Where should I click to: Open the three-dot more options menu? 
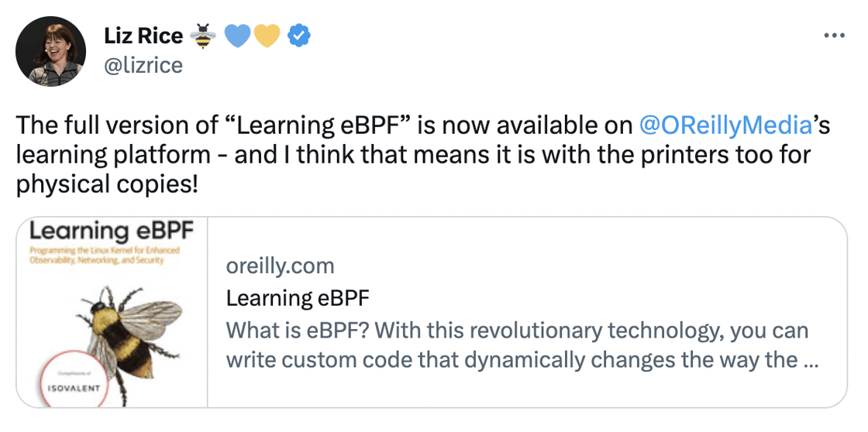click(x=833, y=36)
